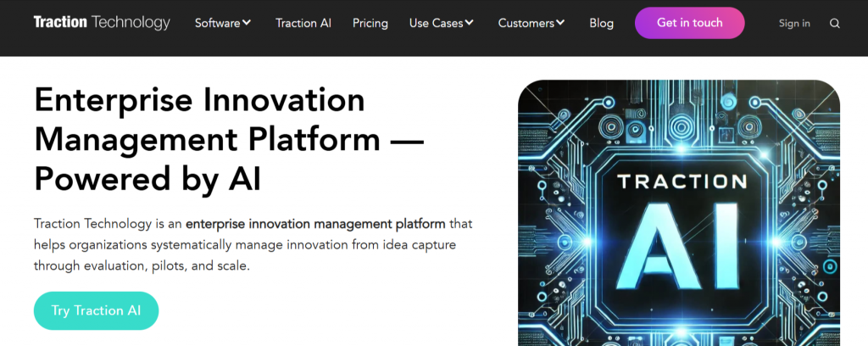Visit the Blog page
Screen dimensions: 868x346
point(601,23)
